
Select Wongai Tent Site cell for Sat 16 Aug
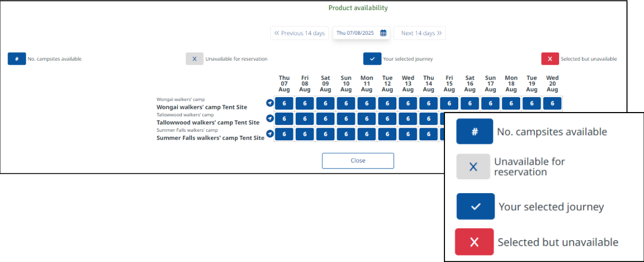(x=470, y=103)
